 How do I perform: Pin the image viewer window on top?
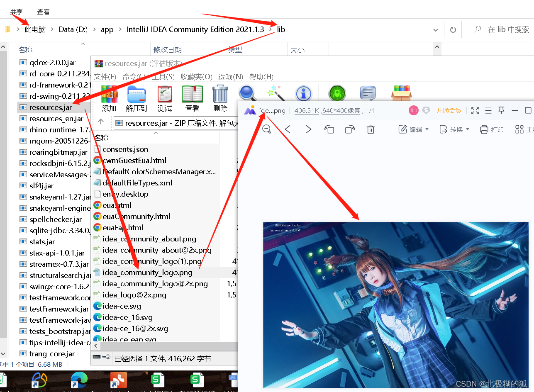pyautogui.click(x=501, y=110)
